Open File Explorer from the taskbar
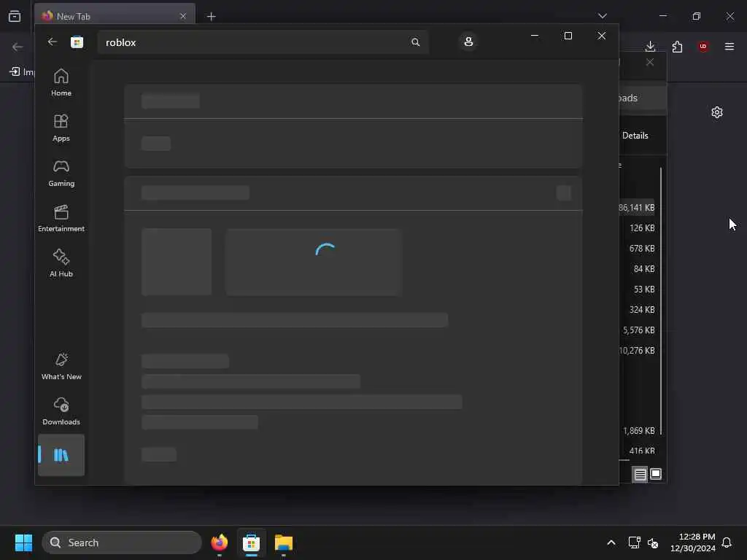747x560 pixels. pyautogui.click(x=284, y=542)
